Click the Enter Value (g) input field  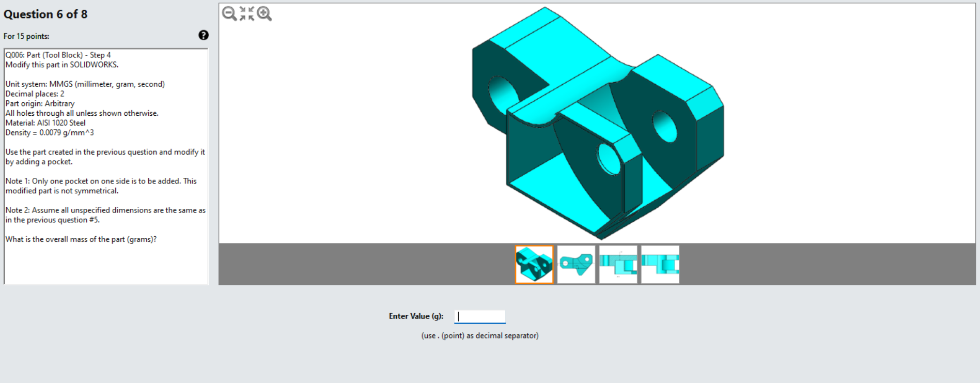tap(480, 316)
